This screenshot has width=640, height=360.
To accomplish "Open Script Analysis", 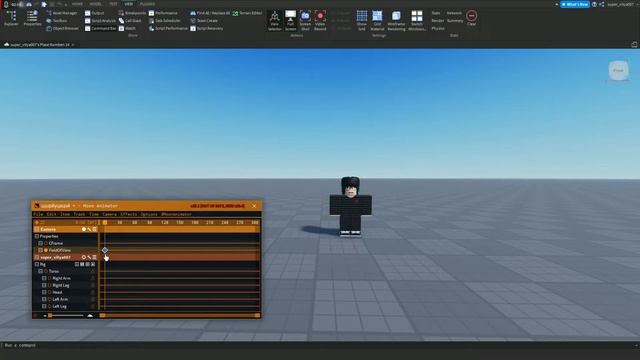I will [x=100, y=20].
